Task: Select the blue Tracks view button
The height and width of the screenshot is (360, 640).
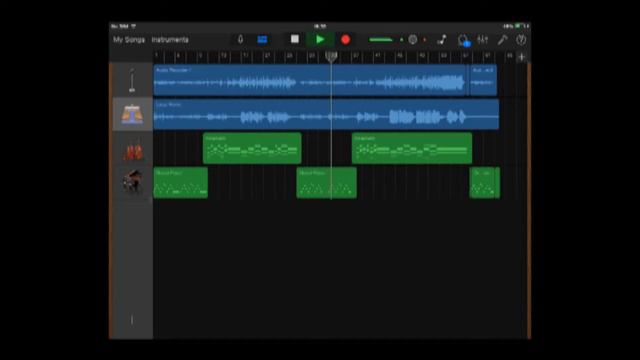Action: (x=262, y=40)
